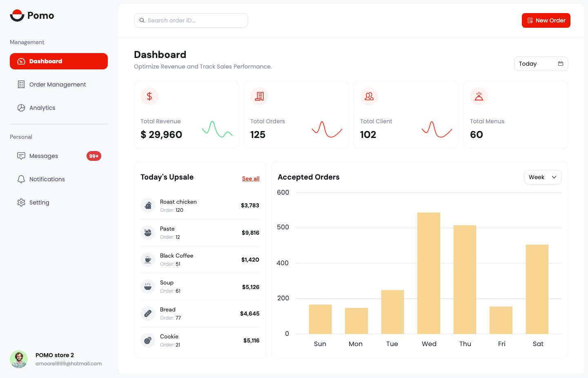The width and height of the screenshot is (588, 378).
Task: Click the Cookie item icon
Action: [x=148, y=340]
